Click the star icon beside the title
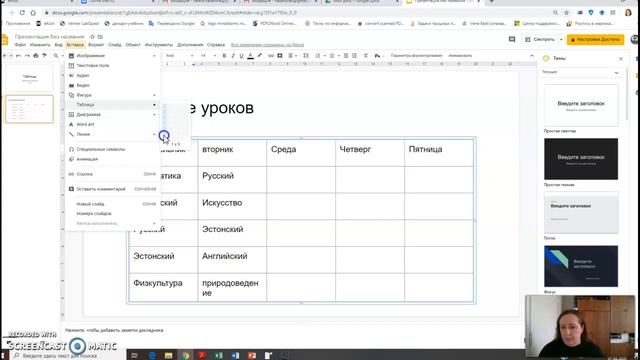This screenshot has width=640, height=360. (x=92, y=37)
